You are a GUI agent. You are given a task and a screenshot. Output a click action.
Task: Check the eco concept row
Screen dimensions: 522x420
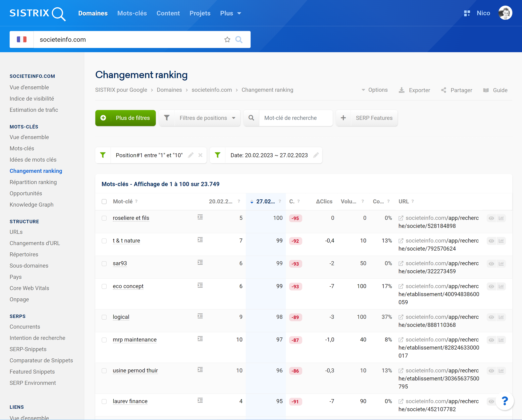[x=104, y=286]
